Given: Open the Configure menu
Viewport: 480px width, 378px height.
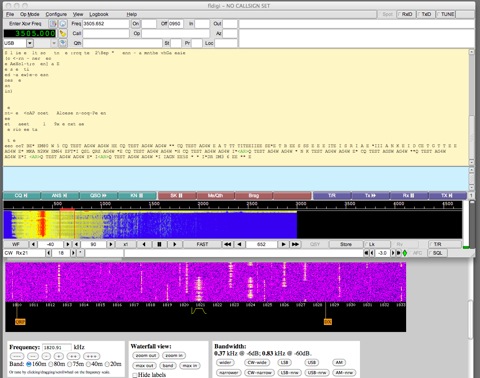Looking at the screenshot, I should [56, 14].
